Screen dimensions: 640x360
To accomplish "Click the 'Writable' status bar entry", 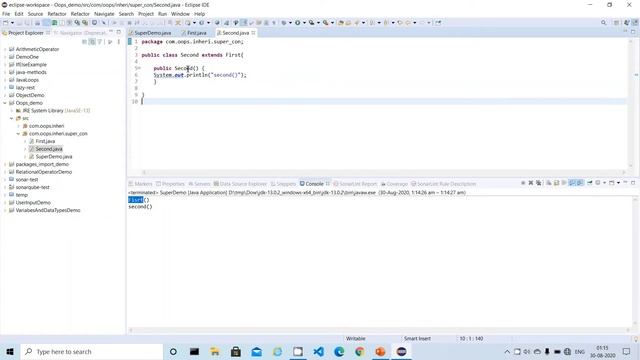I will point(356,338).
